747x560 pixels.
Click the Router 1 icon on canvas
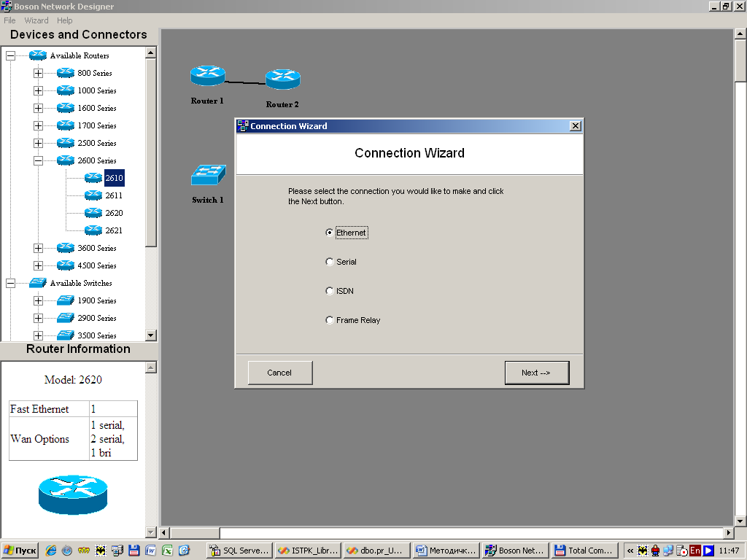click(208, 76)
